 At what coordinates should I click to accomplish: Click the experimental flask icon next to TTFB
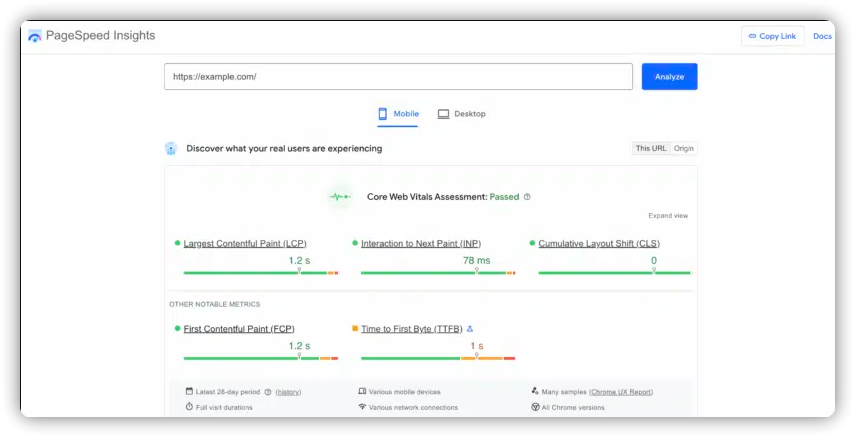click(x=470, y=328)
